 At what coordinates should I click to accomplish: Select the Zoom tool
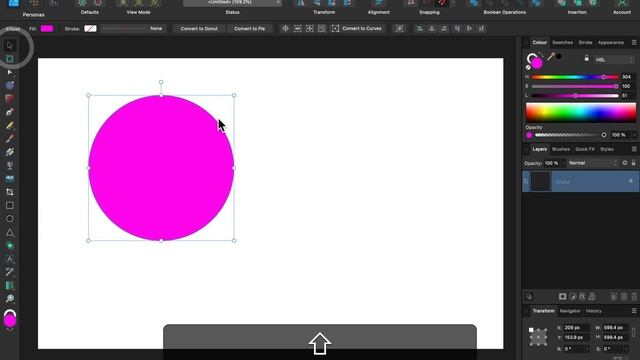pyautogui.click(x=10, y=299)
